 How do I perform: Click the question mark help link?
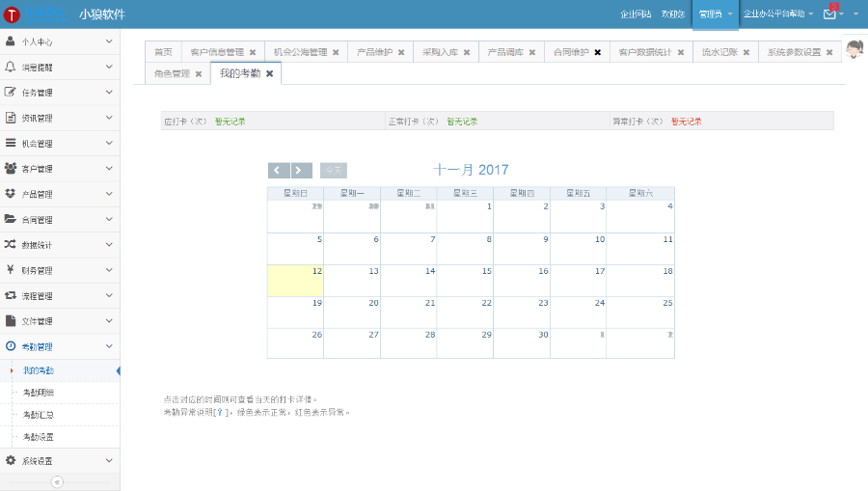(x=220, y=413)
